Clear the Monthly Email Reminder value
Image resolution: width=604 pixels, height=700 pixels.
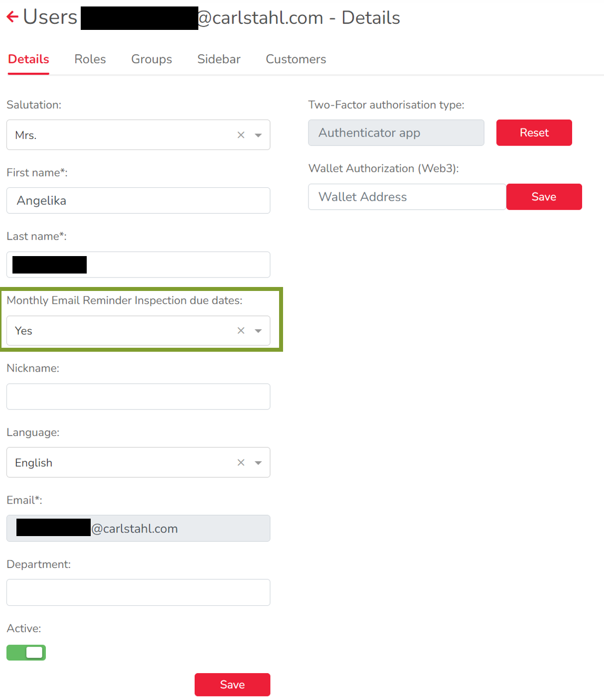(x=241, y=331)
